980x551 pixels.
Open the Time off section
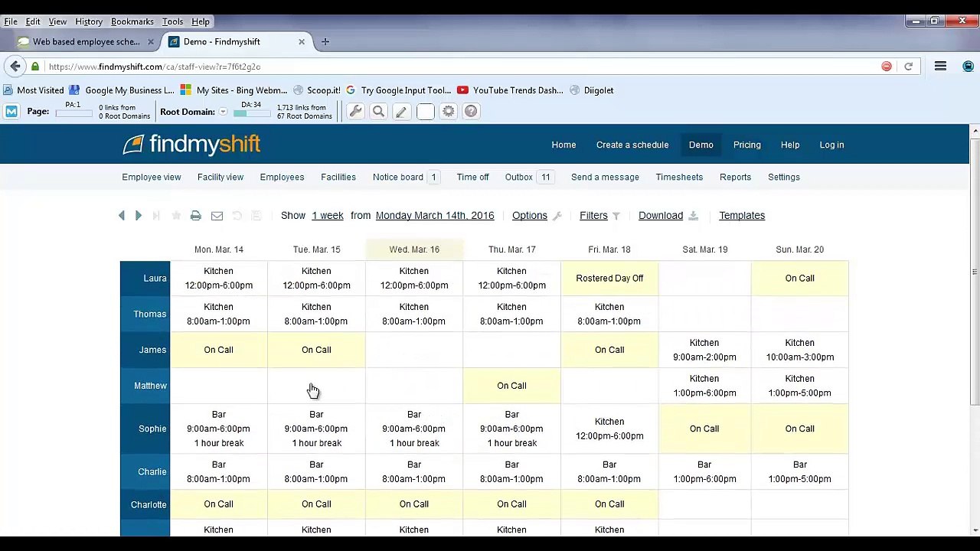[x=472, y=177]
